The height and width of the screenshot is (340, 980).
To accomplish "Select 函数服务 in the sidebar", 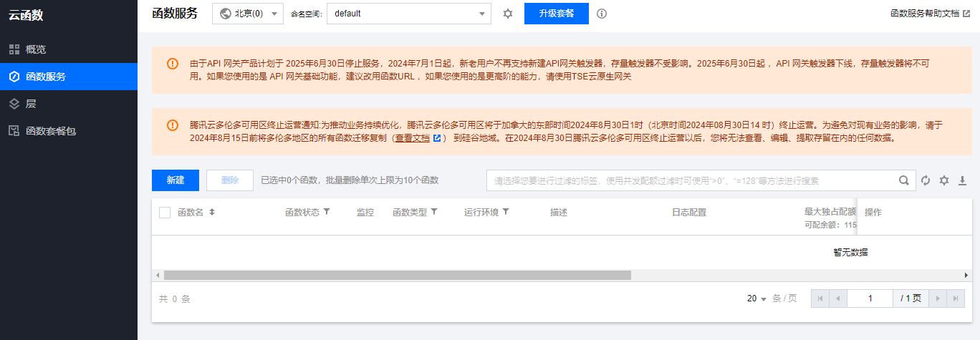I will point(68,77).
